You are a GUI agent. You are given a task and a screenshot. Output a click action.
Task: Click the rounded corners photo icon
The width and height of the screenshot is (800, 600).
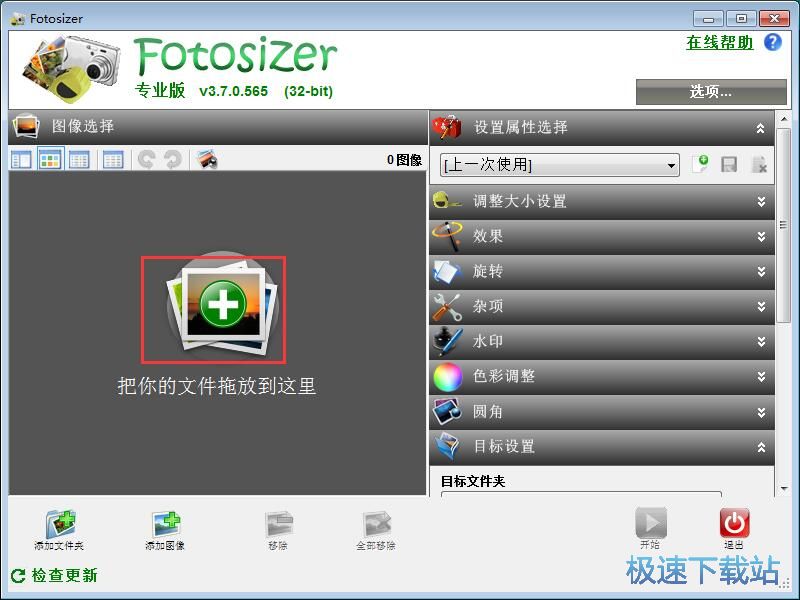click(447, 412)
